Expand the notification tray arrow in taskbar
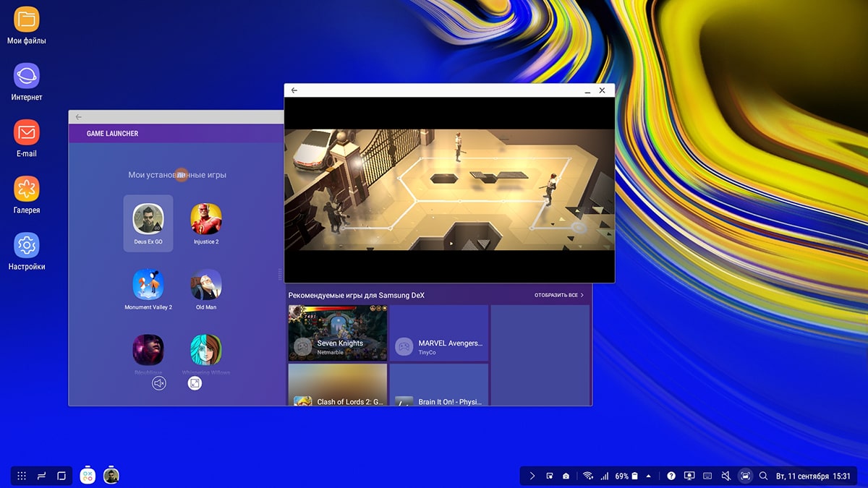 (x=532, y=476)
